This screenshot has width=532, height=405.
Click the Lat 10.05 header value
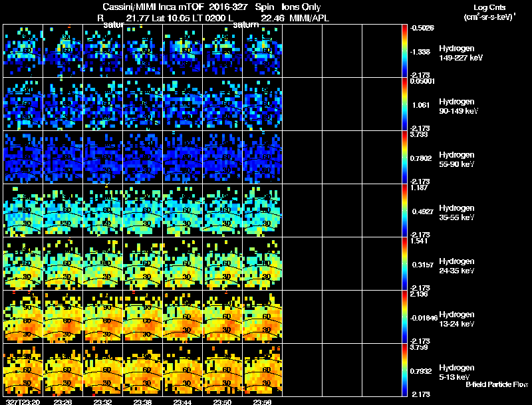click(x=171, y=18)
